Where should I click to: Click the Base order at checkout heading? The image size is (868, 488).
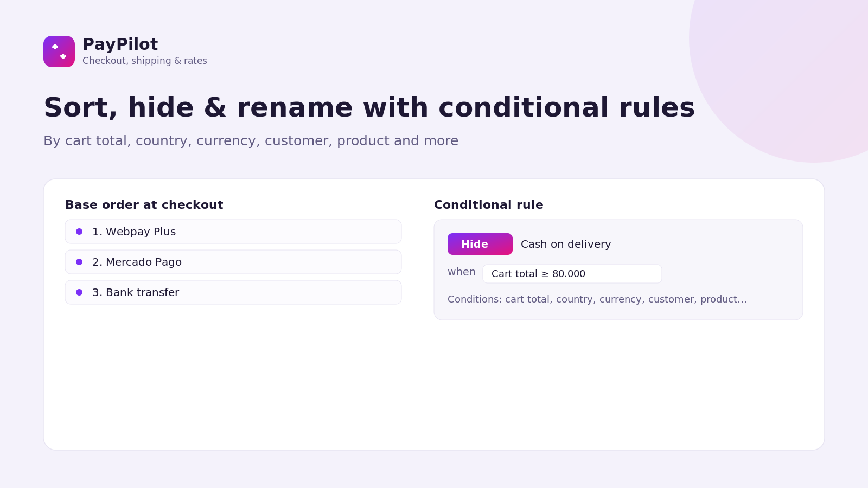[x=144, y=205]
